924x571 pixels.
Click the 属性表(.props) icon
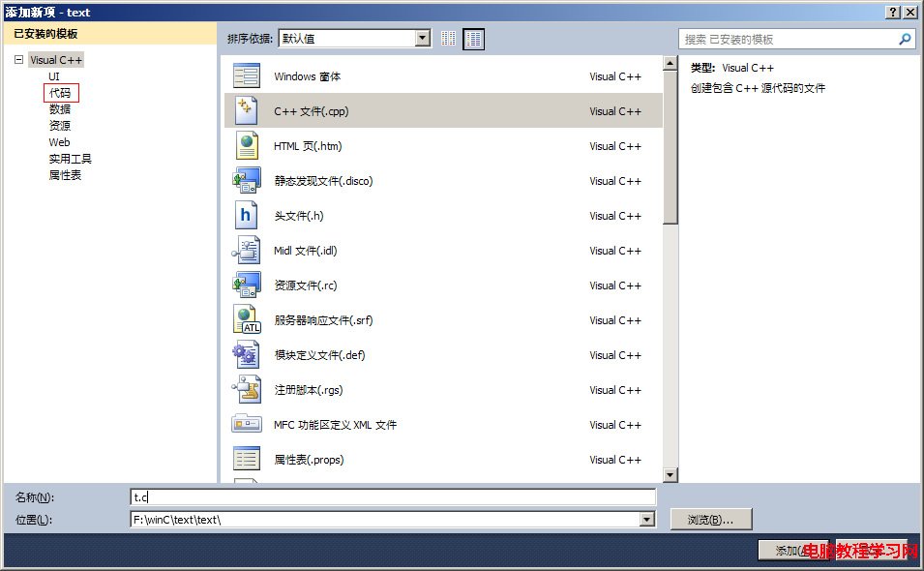coord(247,459)
